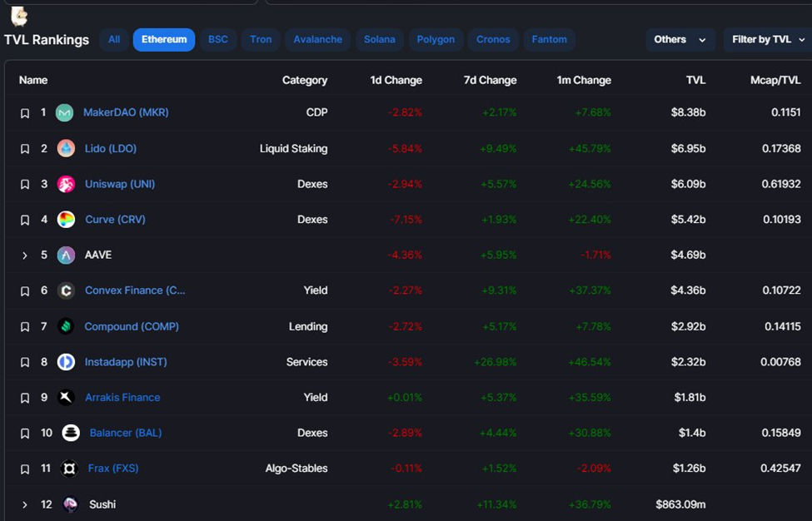Expand the AAVE row
The width and height of the screenshot is (812, 521).
tap(24, 255)
